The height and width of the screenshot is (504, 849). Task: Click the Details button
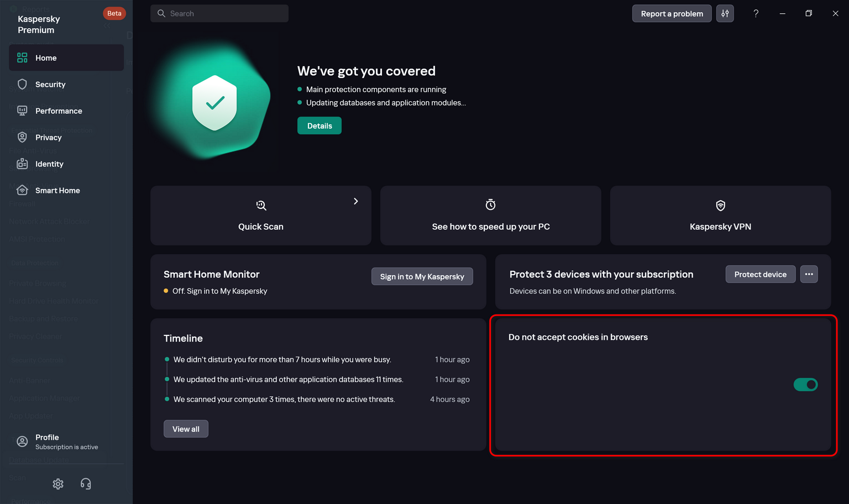coord(319,126)
